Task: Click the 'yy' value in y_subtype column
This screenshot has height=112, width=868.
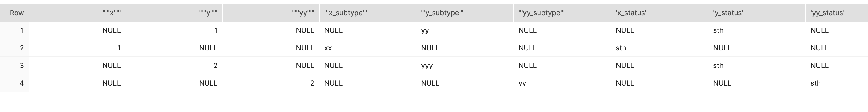Action: click(x=425, y=31)
